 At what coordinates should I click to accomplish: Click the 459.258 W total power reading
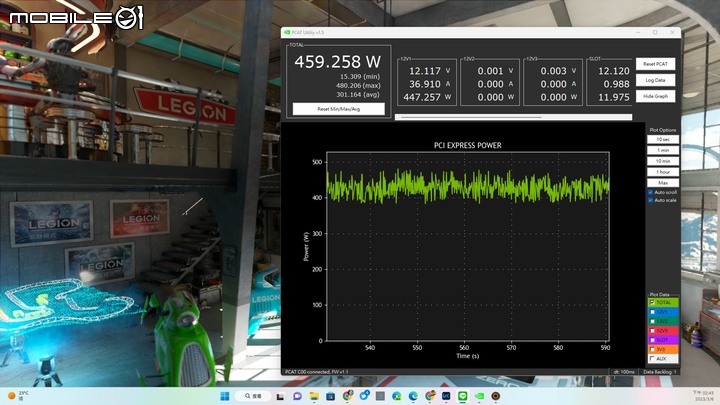click(338, 62)
